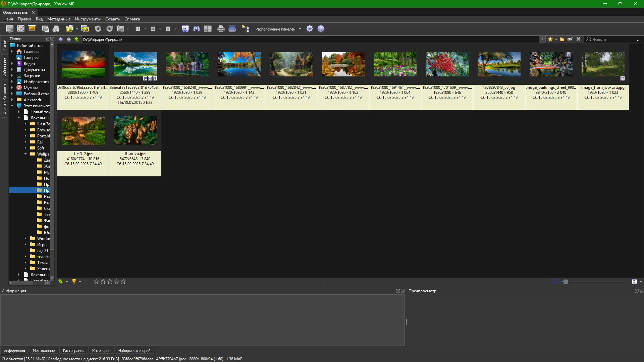Open search with the binoculars icon
This screenshot has width=644, height=362.
point(197,29)
